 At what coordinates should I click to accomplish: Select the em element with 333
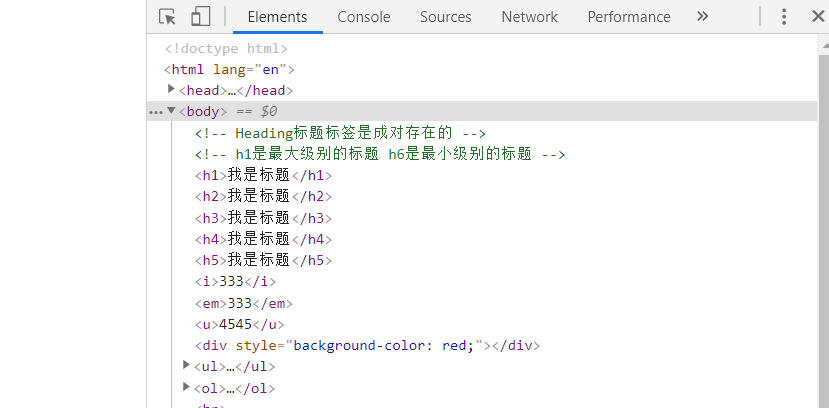tap(243, 303)
